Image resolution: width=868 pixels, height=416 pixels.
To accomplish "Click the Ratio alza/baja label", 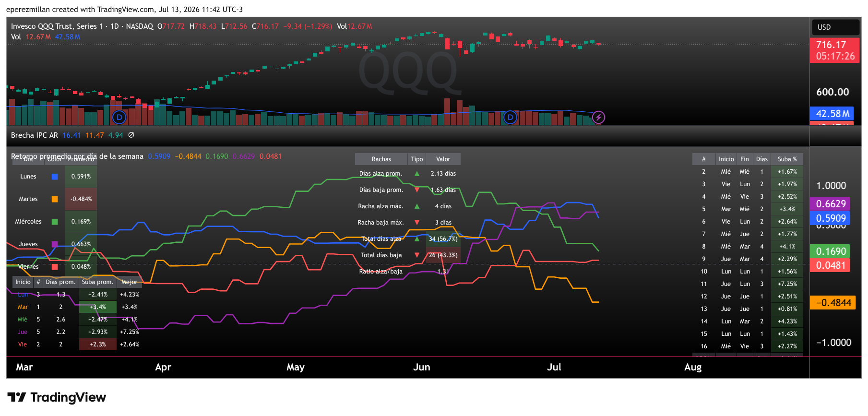I will [x=381, y=272].
